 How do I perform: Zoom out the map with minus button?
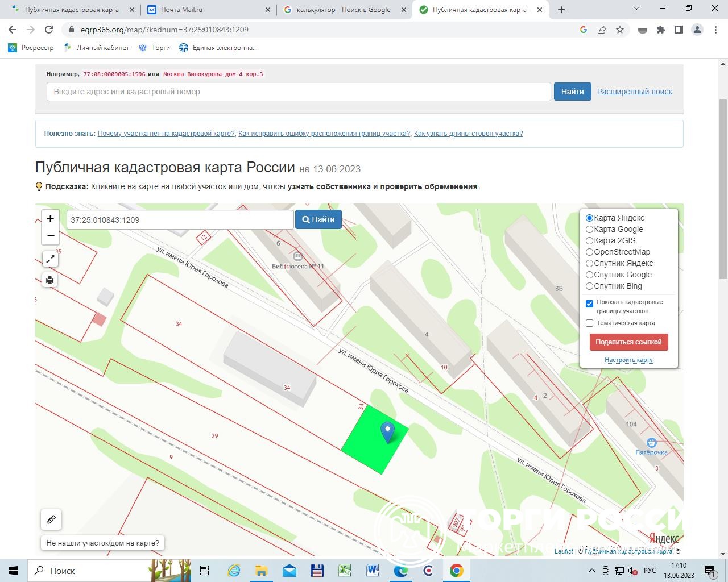tap(51, 236)
